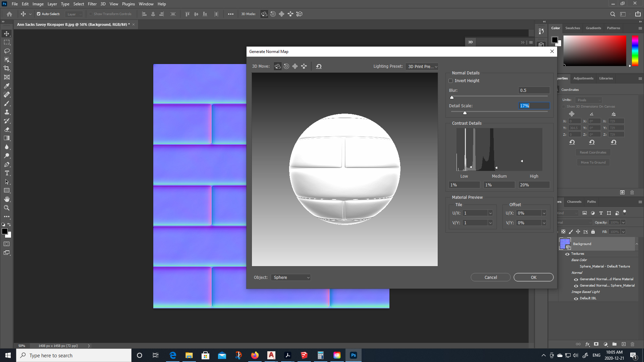The height and width of the screenshot is (362, 644).
Task: Click the Reset Coordinates return icon for X
Action: click(x=572, y=142)
